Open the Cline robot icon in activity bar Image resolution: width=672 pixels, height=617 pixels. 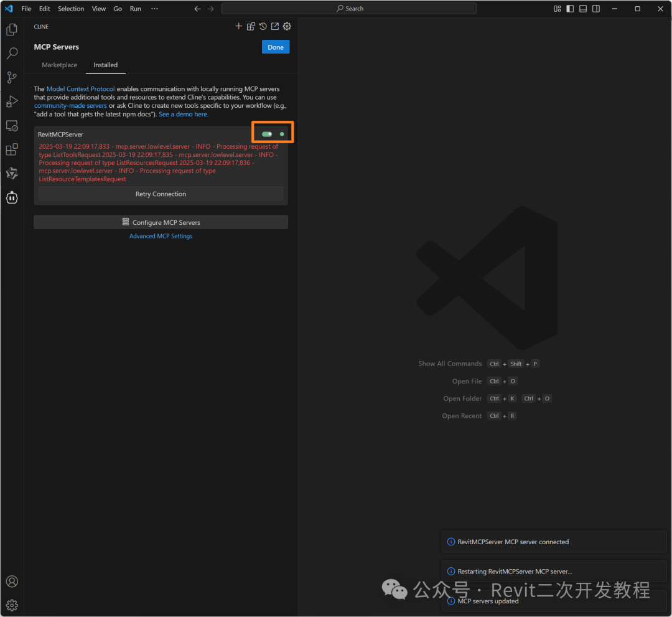click(12, 197)
